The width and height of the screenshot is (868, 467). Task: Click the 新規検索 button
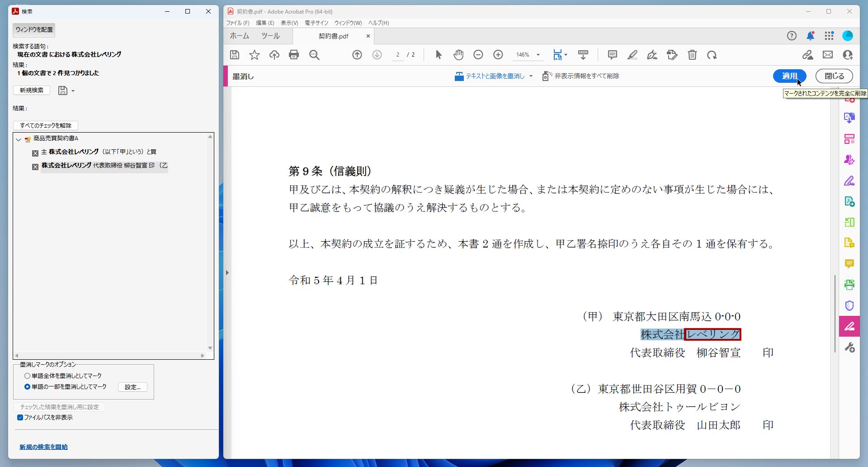[32, 91]
